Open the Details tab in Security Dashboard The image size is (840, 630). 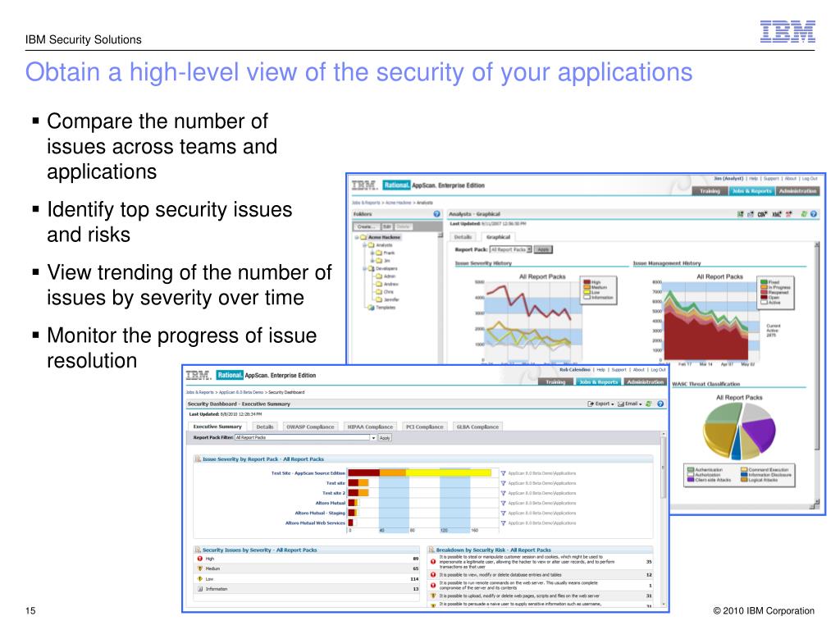(265, 427)
